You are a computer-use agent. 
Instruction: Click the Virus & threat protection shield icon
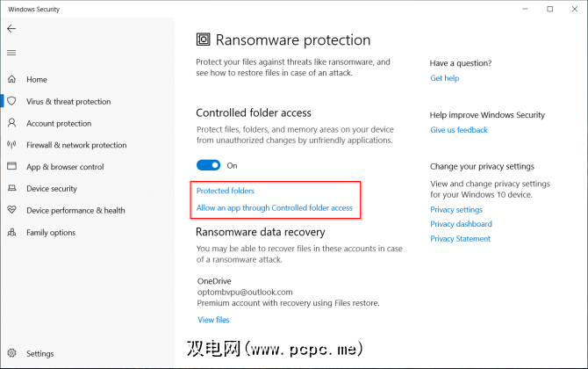pos(11,101)
